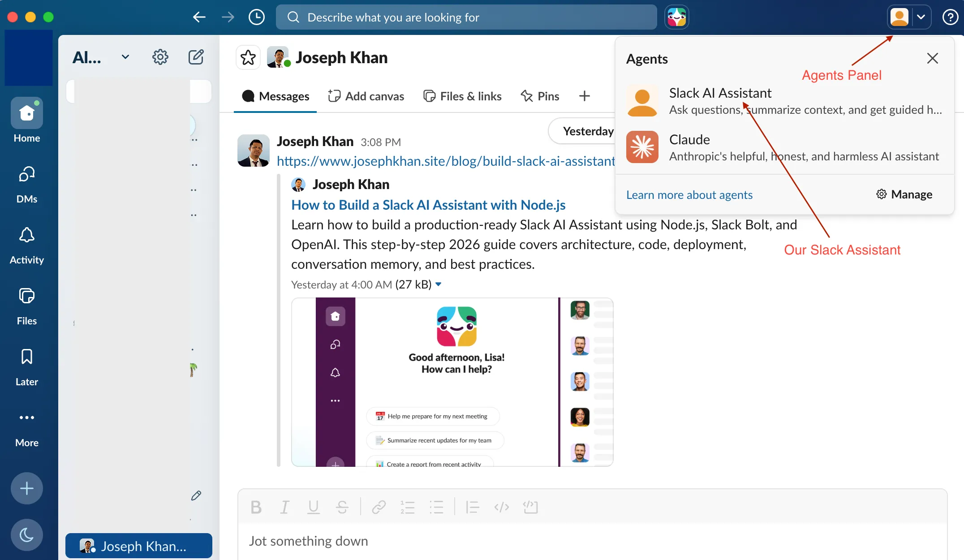Close the Agents panel
964x560 pixels.
[932, 58]
